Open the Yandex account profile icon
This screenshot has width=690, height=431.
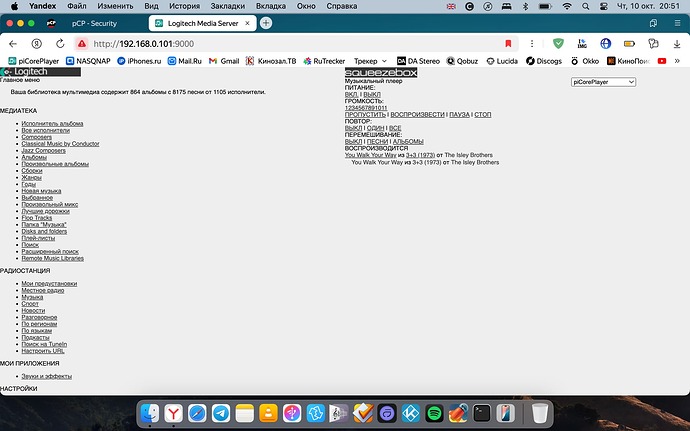click(37, 44)
